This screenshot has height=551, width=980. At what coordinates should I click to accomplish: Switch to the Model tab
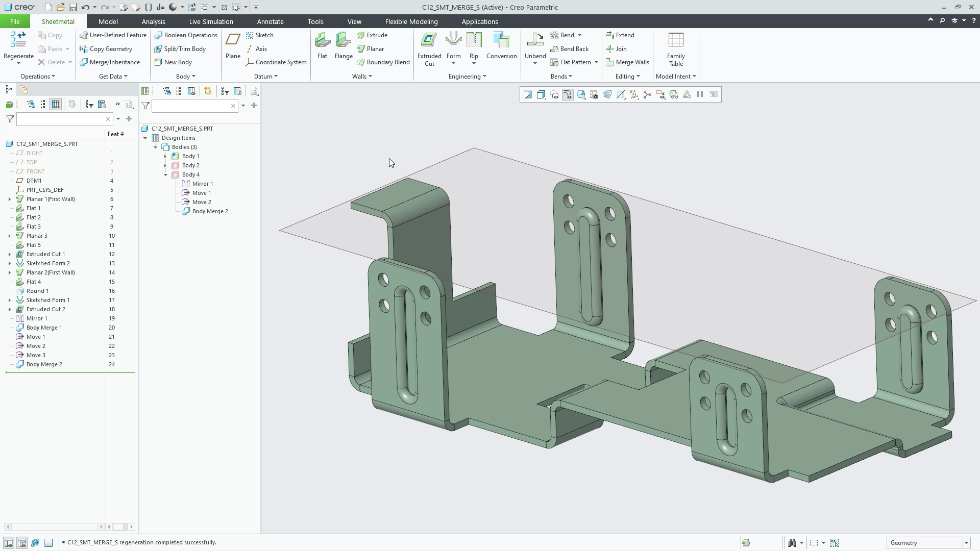pyautogui.click(x=108, y=21)
